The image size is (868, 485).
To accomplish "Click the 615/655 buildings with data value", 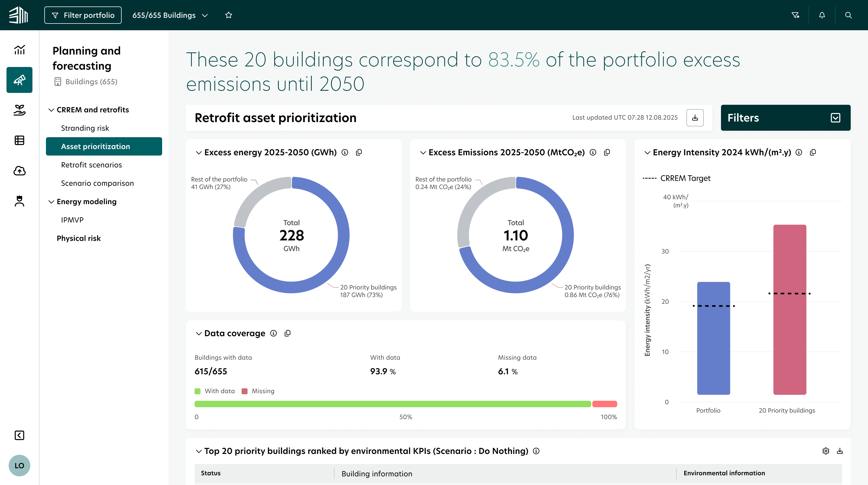I will click(211, 371).
